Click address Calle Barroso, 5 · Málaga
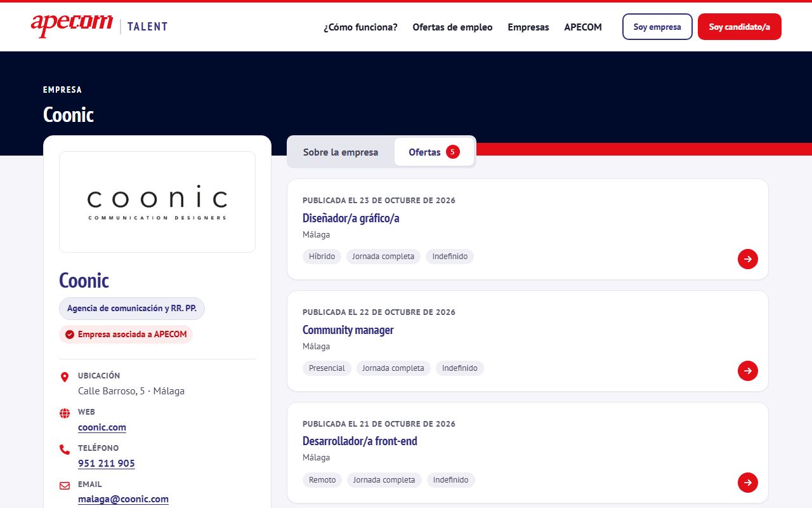The height and width of the screenshot is (508, 812). click(x=131, y=391)
